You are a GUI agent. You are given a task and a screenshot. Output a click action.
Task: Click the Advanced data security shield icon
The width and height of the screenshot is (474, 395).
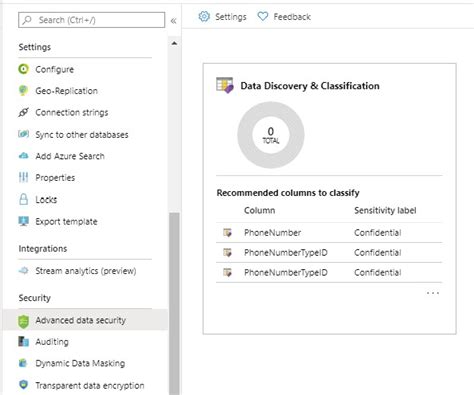pos(23,321)
